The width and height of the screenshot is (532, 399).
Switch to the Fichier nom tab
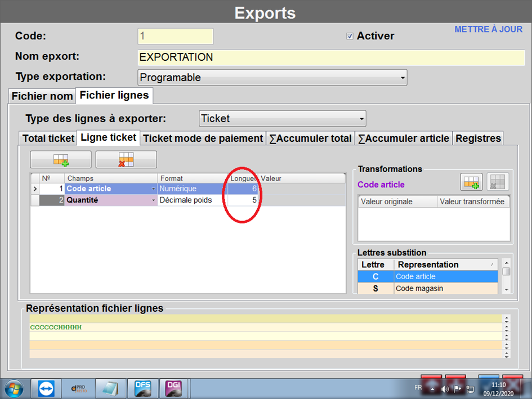point(42,96)
